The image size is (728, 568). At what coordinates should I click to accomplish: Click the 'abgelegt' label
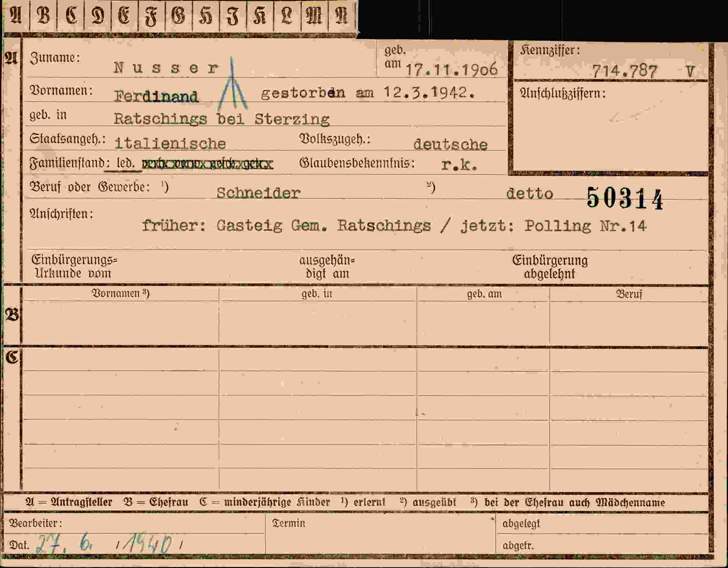point(521,524)
